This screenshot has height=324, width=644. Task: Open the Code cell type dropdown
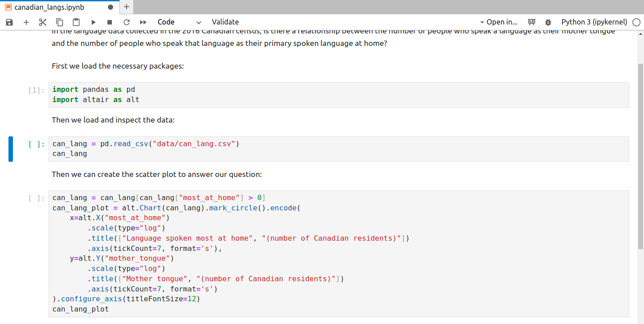[179, 22]
